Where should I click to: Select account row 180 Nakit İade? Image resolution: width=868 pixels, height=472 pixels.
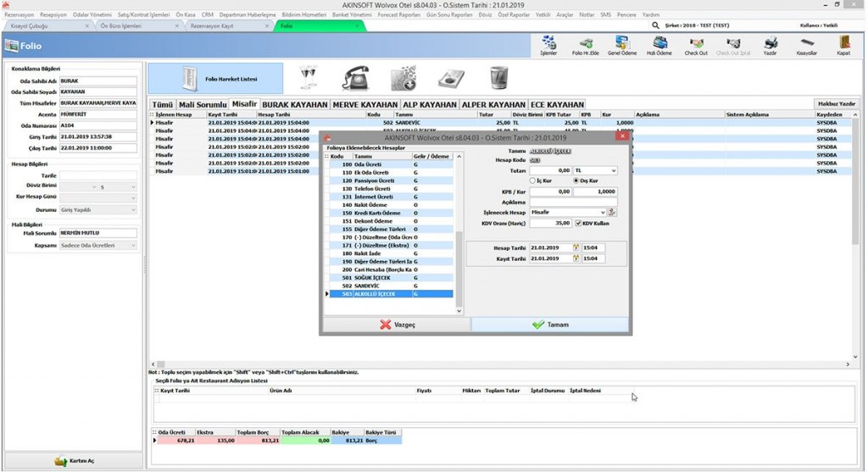tap(392, 253)
